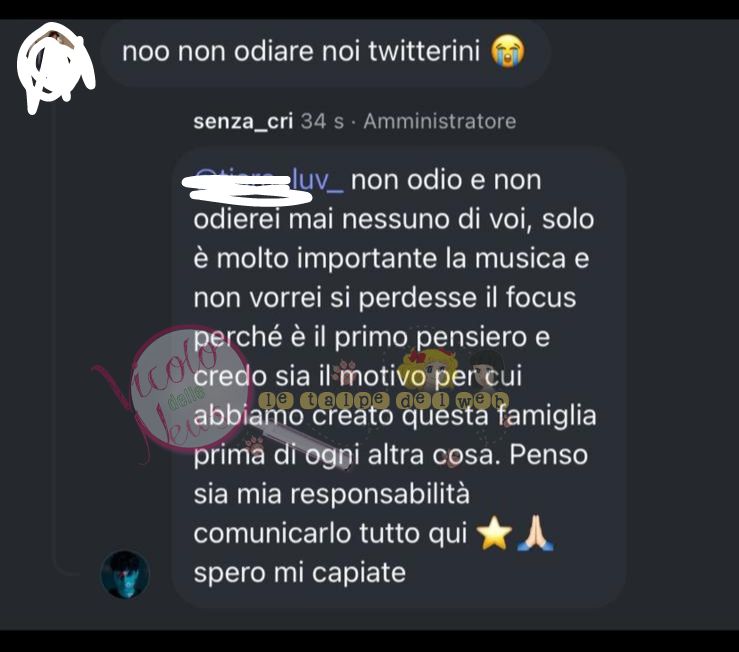Click the 'non vorrei si perdesse il focus' line
This screenshot has height=652, width=739.
pos(385,298)
